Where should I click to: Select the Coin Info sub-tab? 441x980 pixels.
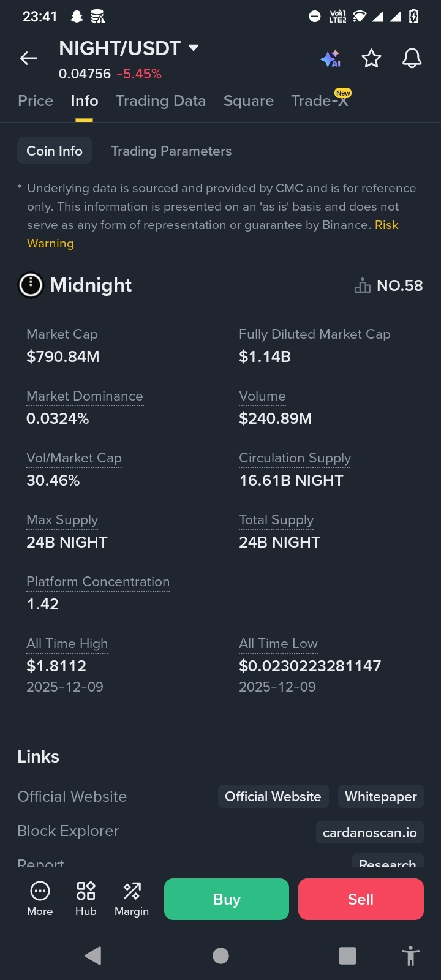click(55, 151)
